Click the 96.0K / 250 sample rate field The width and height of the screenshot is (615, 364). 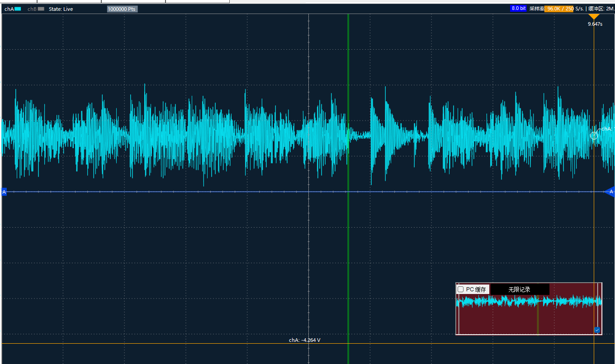coord(560,9)
